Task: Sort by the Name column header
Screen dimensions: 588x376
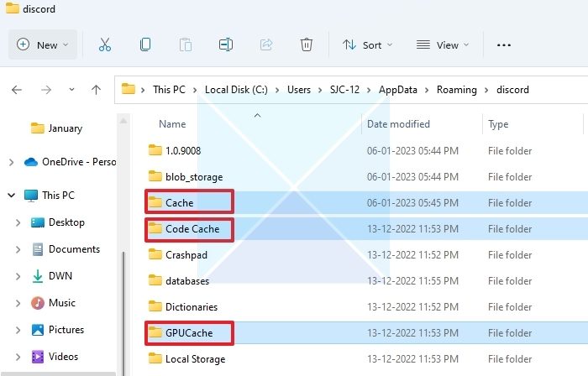Action: (x=172, y=124)
